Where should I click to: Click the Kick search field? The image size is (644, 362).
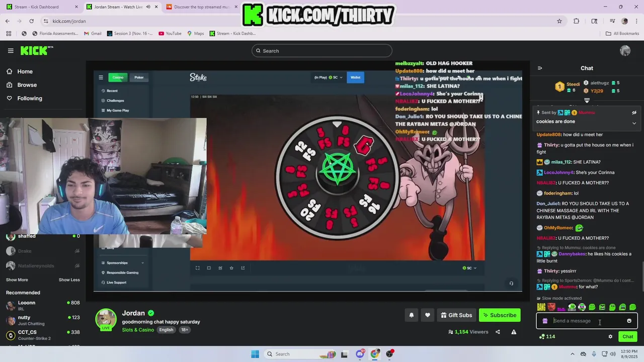pyautogui.click(x=322, y=51)
